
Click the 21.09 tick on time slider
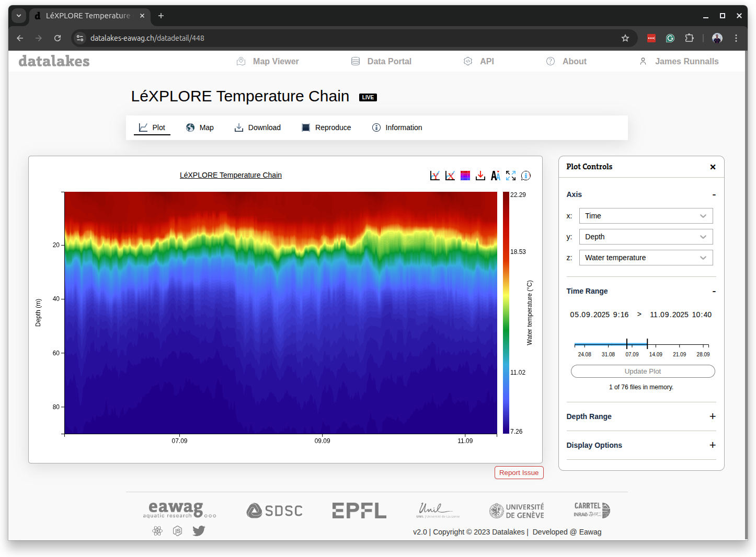679,354
